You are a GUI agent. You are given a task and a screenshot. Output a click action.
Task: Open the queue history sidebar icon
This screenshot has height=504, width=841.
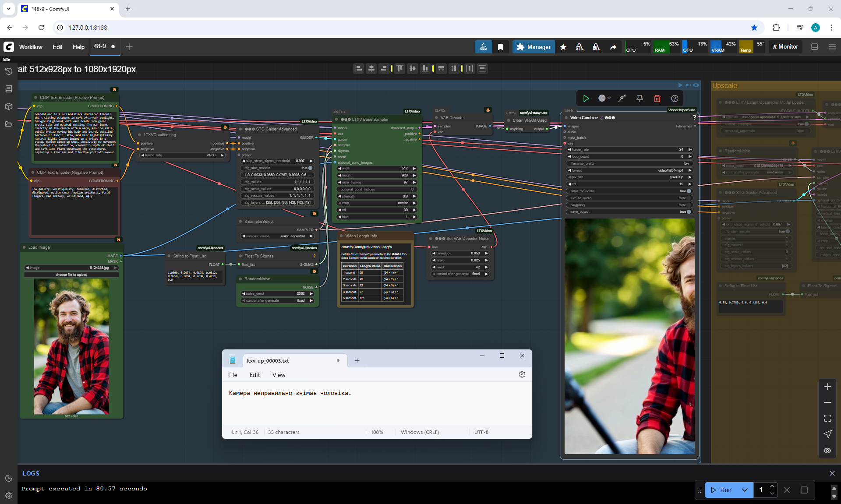pos(8,71)
